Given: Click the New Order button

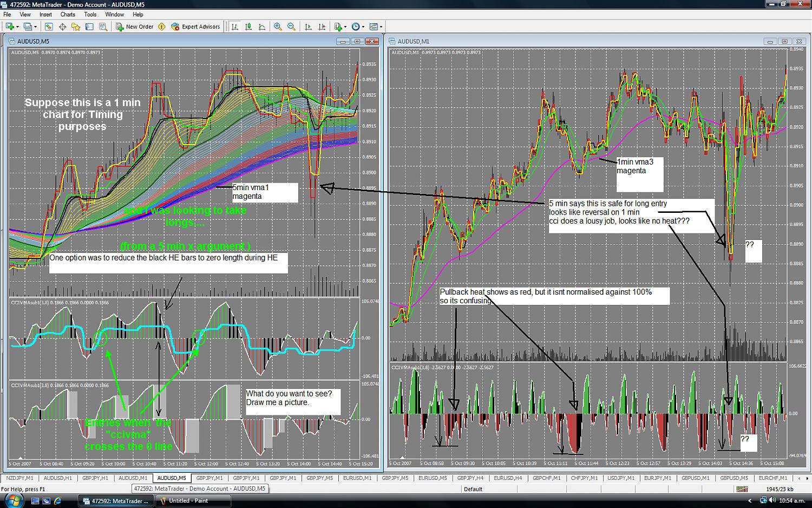Looking at the screenshot, I should [x=135, y=27].
